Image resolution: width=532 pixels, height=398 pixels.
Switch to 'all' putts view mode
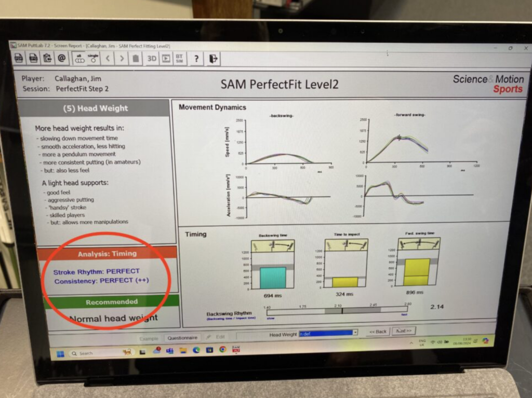(79, 58)
